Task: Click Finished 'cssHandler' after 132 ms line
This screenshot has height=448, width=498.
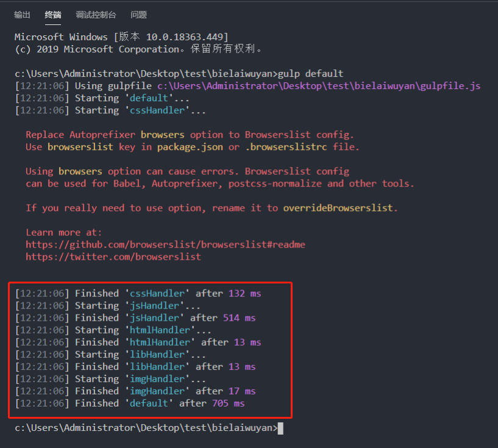Action: click(x=138, y=293)
